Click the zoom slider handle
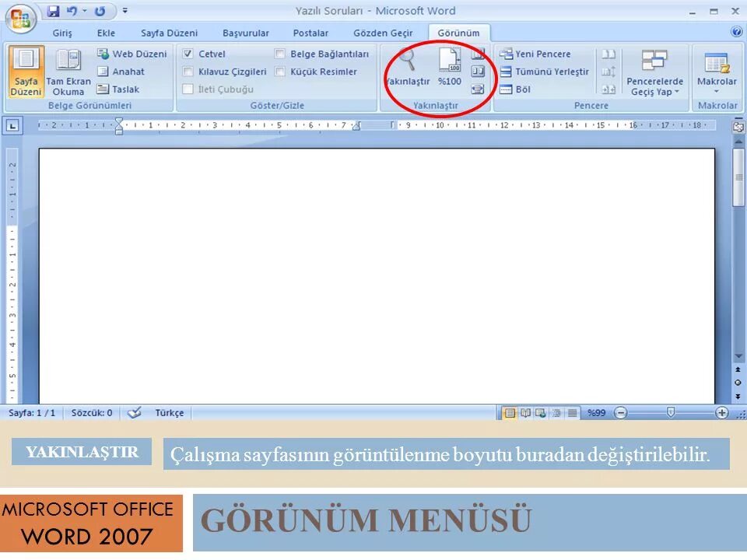Viewport: 747px width, 560px height. [x=671, y=412]
